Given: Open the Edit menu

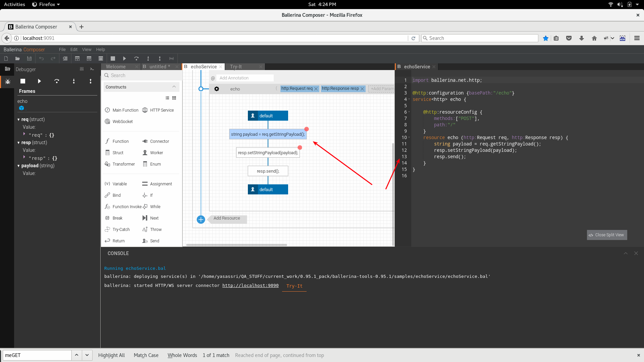Looking at the screenshot, I should click(74, 49).
